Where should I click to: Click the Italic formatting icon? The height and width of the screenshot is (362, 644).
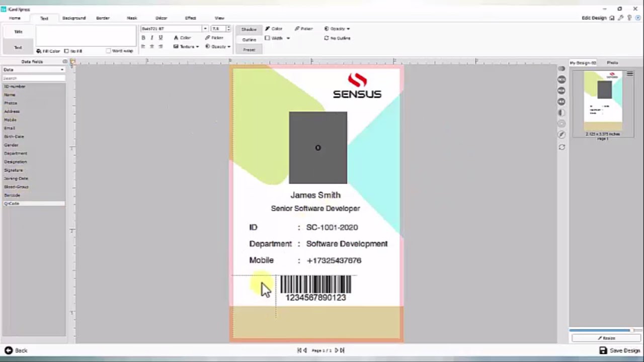[x=152, y=38]
